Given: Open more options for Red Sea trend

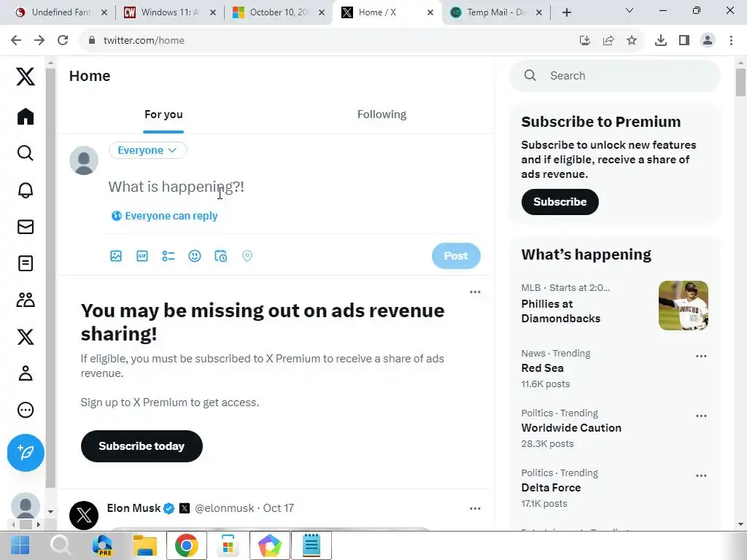Looking at the screenshot, I should 701,356.
